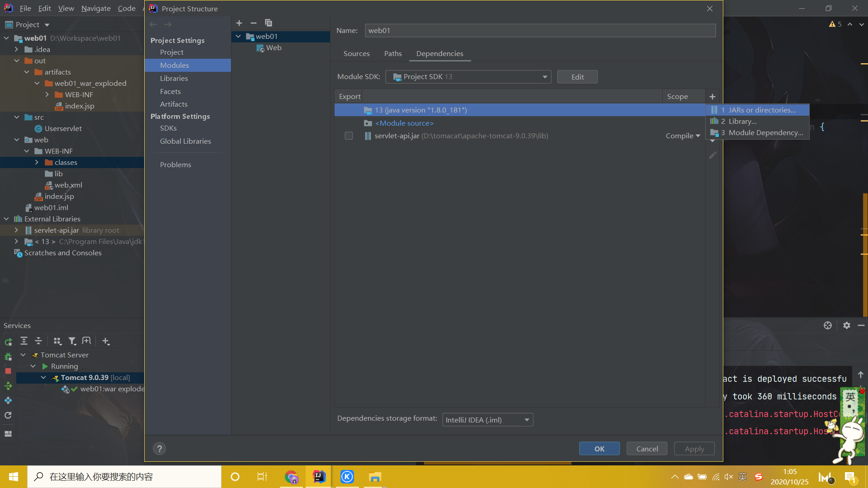
Task: Open Dependencies storage format dropdown
Action: tap(487, 420)
